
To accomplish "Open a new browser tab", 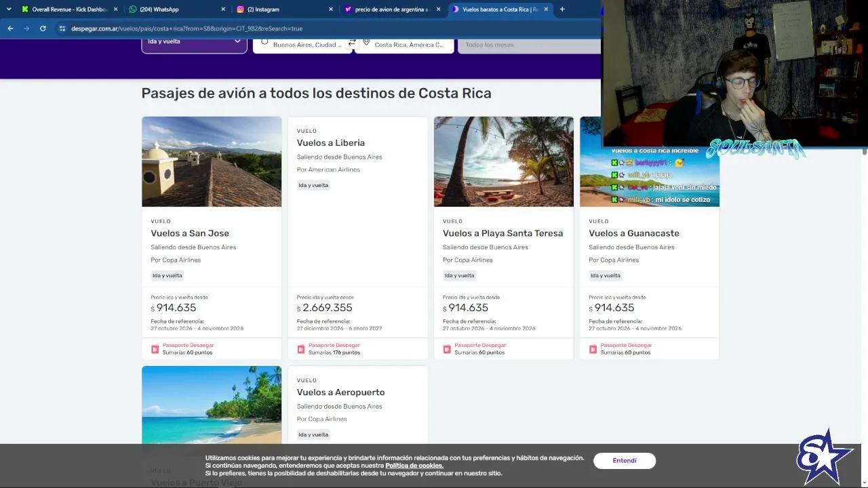I will [x=562, y=9].
